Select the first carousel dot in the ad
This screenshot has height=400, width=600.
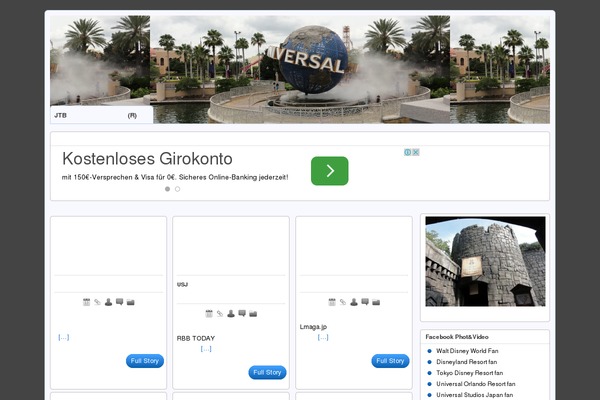coord(167,189)
